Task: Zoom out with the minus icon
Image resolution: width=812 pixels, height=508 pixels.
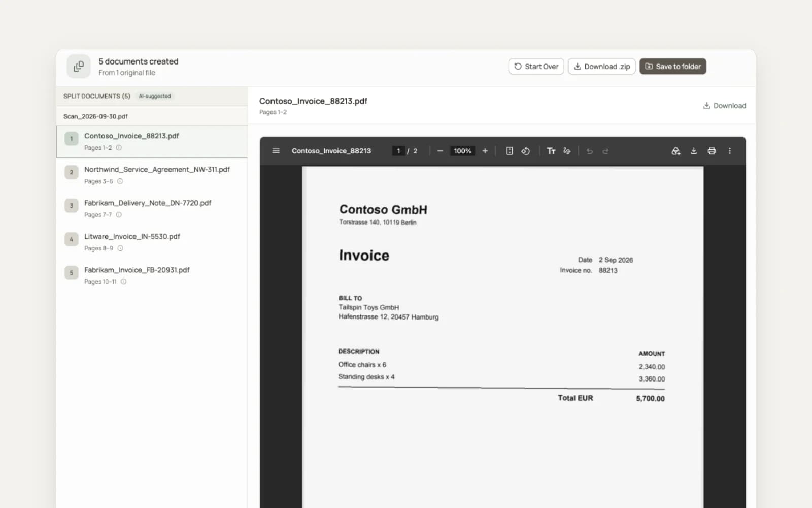Action: tap(440, 151)
